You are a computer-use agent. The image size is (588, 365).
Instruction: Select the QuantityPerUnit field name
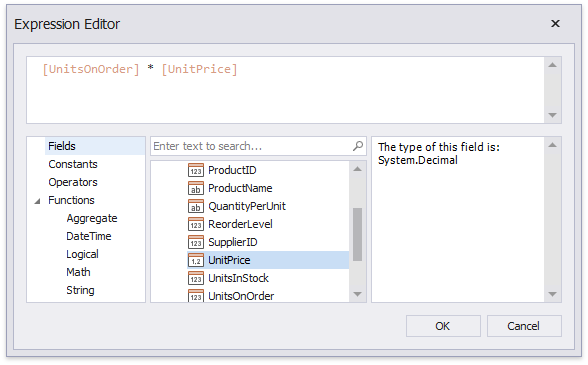coord(247,206)
